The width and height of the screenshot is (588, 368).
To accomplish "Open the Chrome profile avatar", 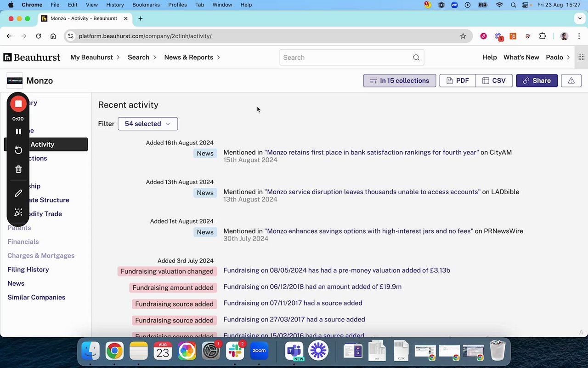I will [565, 36].
